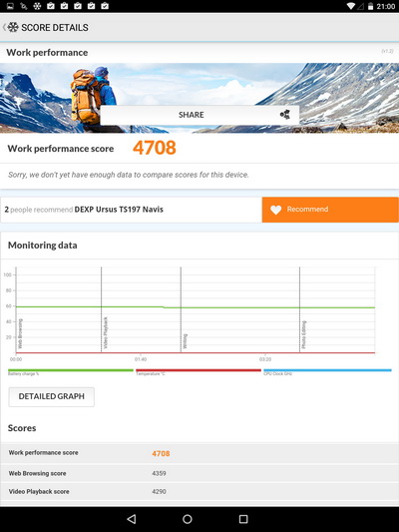Click the PCMark snowflake logo icon
The height and width of the screenshot is (532, 399).
tap(13, 27)
